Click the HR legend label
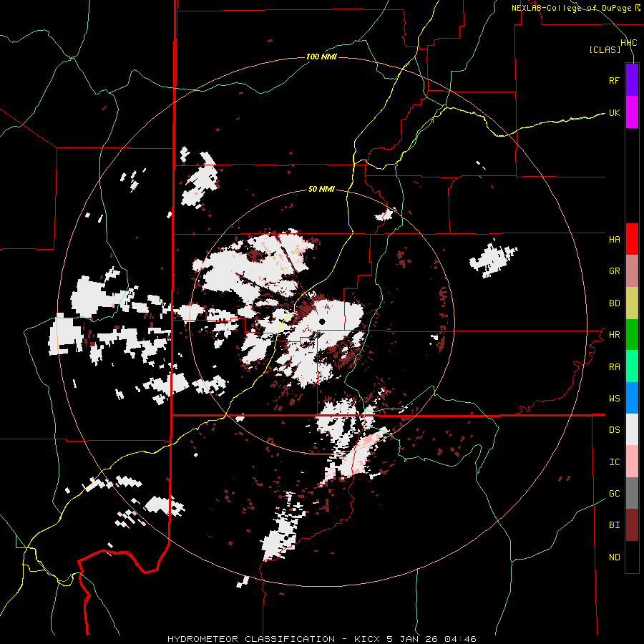 click(x=614, y=335)
